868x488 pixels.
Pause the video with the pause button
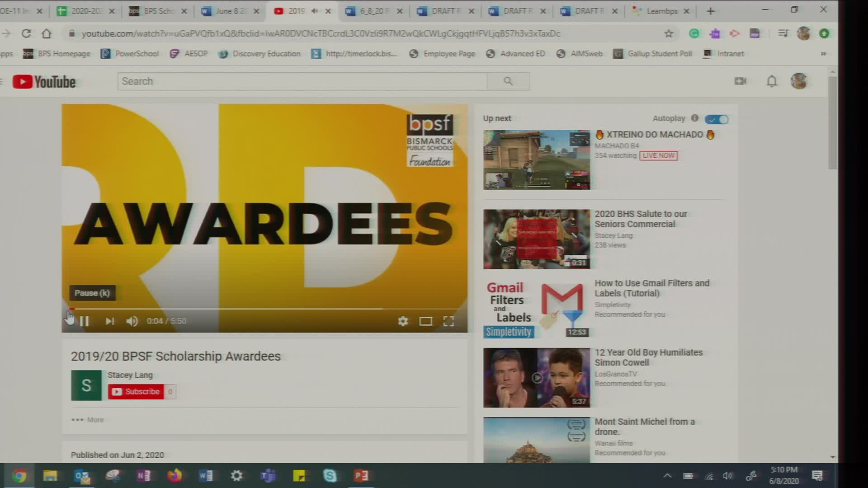point(85,321)
